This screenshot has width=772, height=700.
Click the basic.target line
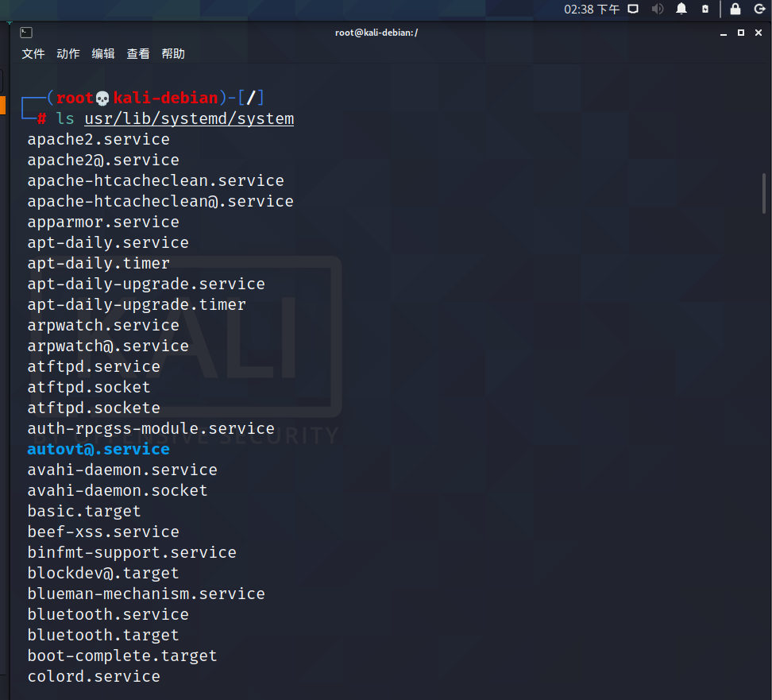click(x=84, y=512)
